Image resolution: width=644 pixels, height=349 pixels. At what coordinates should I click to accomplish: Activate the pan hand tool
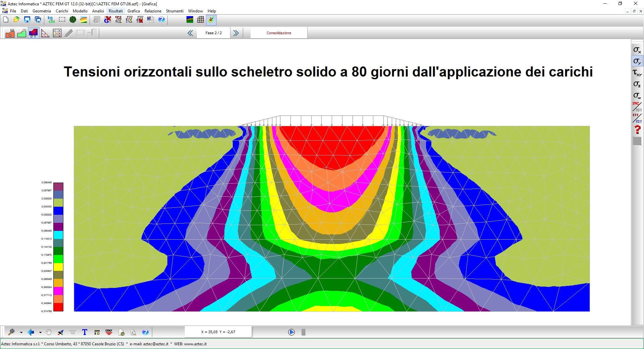(x=49, y=332)
